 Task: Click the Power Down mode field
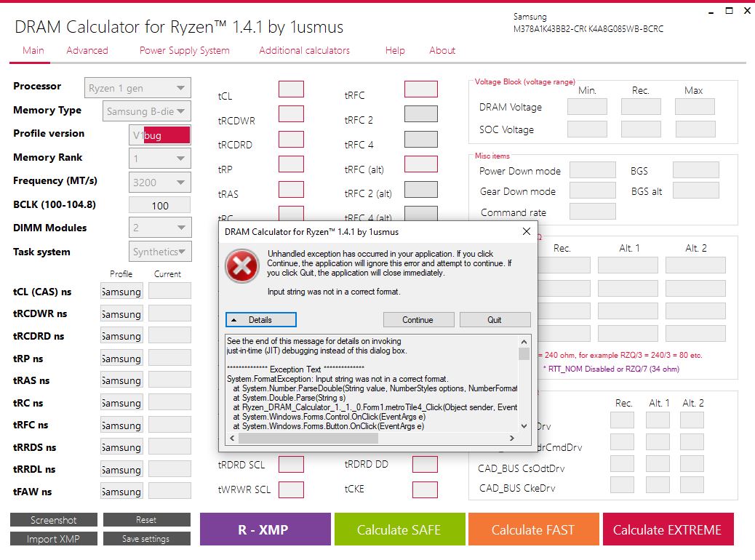[x=592, y=170]
